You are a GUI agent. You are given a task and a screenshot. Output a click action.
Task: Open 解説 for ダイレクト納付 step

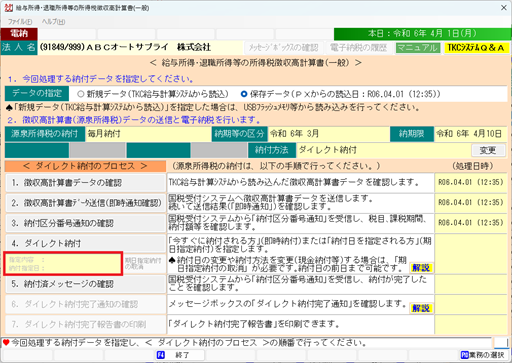pos(421,268)
